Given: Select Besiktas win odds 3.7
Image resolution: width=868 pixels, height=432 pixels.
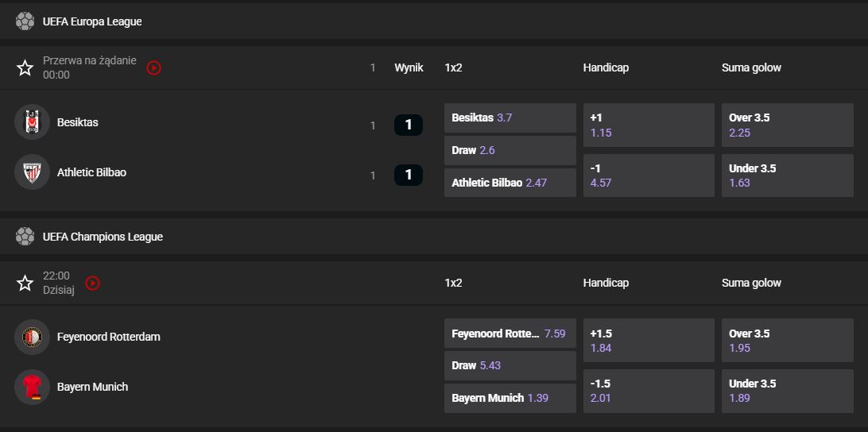Looking at the screenshot, I should (510, 118).
